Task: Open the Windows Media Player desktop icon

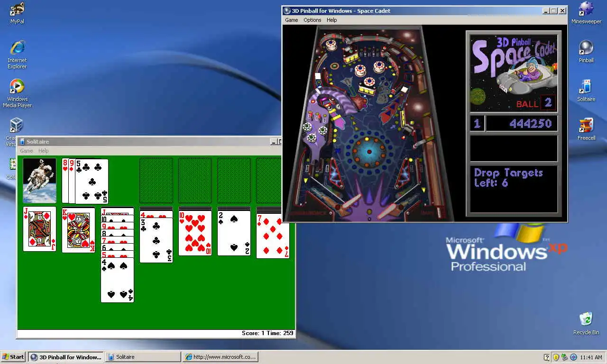Action: (x=17, y=93)
